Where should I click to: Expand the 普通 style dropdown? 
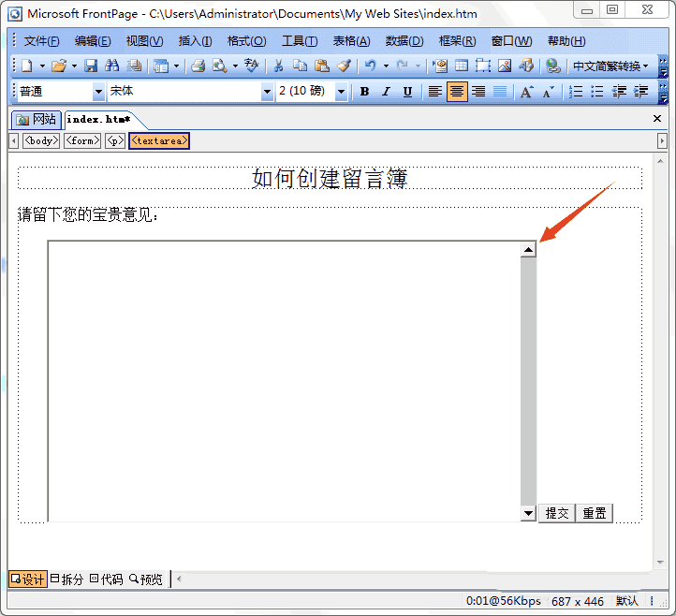98,92
